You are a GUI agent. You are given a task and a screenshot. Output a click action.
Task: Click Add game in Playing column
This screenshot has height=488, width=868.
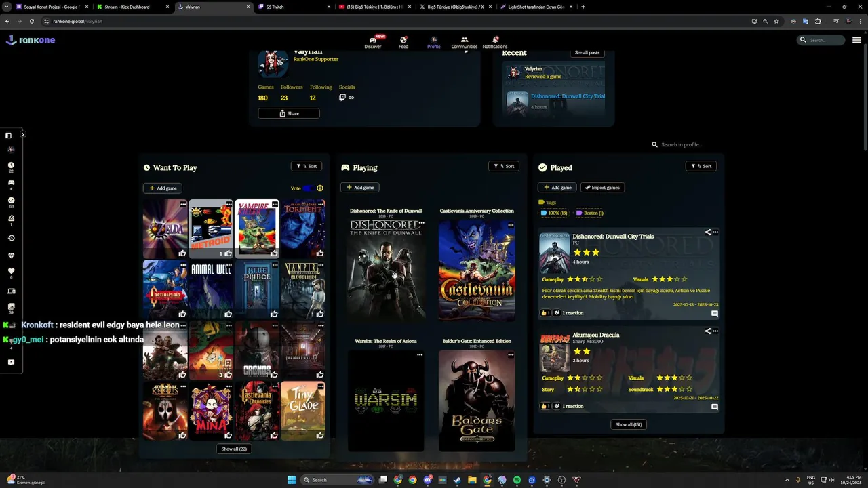(360, 188)
